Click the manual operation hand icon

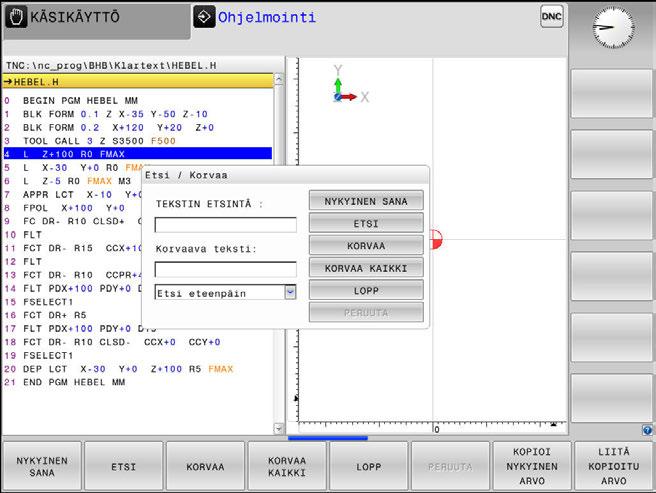16,17
